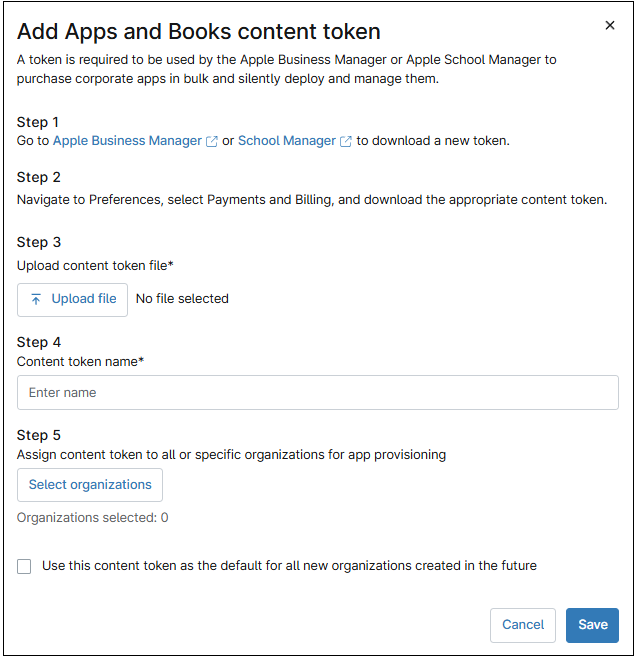The height and width of the screenshot is (657, 635).
Task: Click the upload arrow icon
Action: click(x=37, y=299)
